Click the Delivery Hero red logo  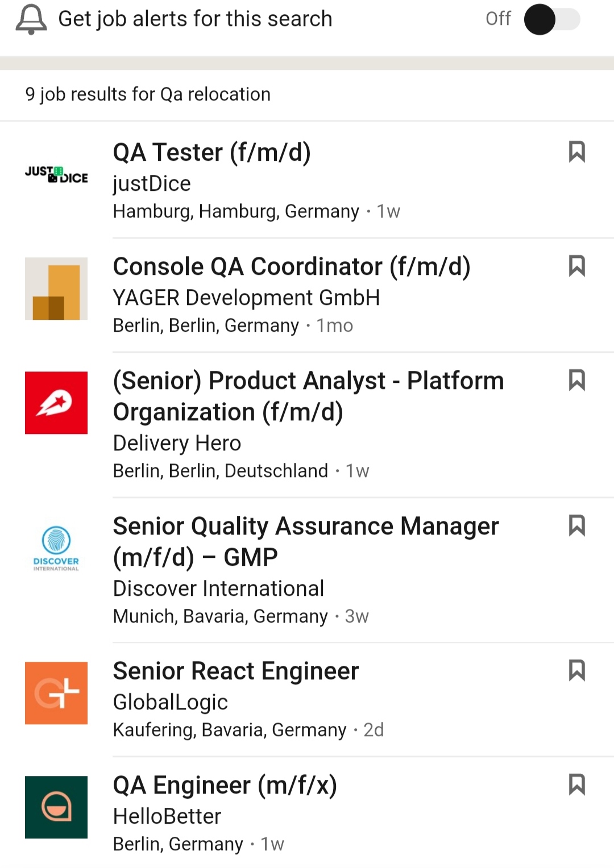56,403
